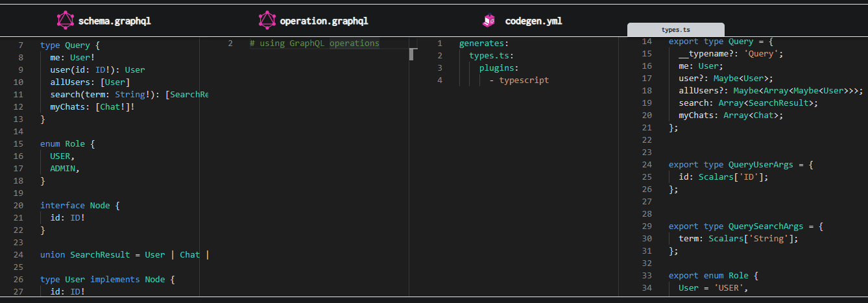Screen dimensions: 868x303
Task: Click the '- typescript' plugin entry
Action: pos(519,80)
